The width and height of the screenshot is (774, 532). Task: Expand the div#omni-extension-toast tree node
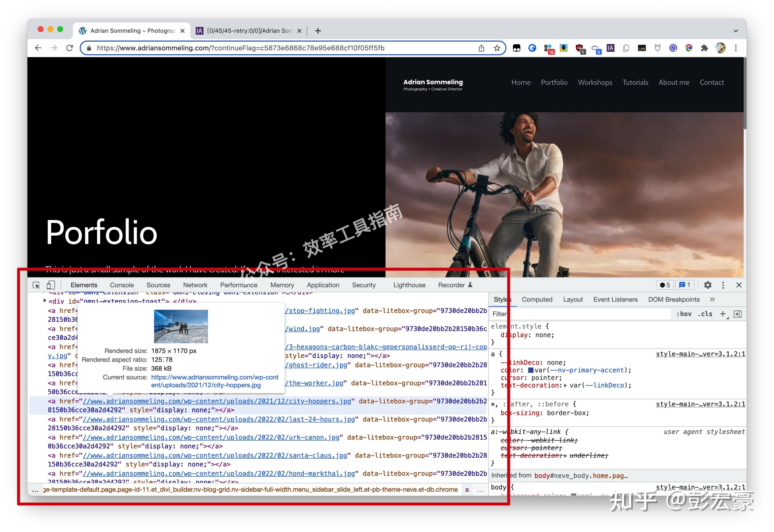click(x=45, y=301)
